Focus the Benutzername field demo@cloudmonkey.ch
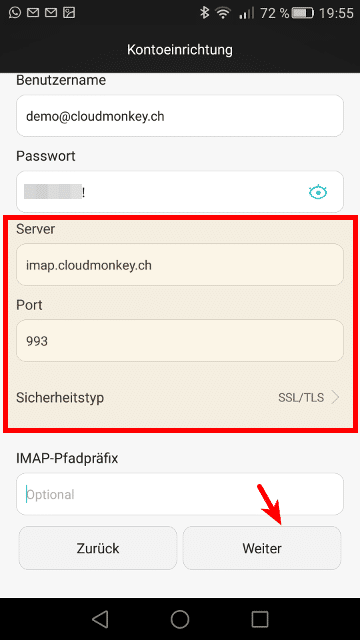Image resolution: width=360 pixels, height=640 pixels. [x=180, y=116]
